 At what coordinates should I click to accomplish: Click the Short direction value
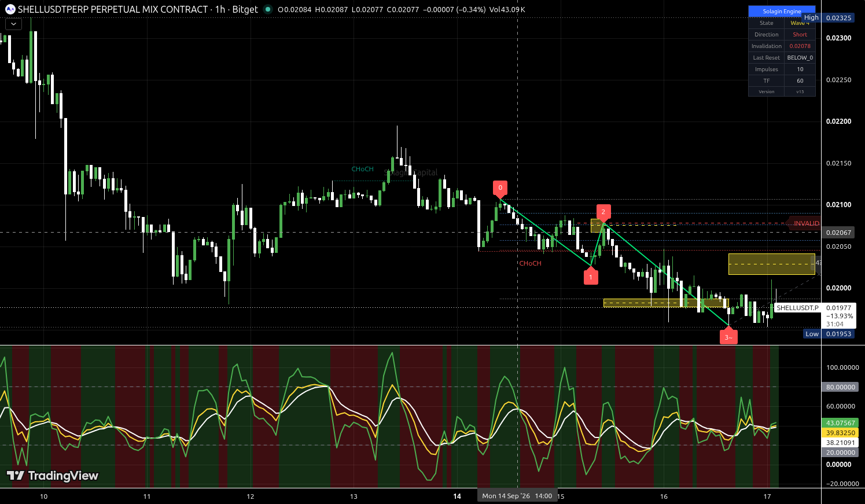[800, 35]
